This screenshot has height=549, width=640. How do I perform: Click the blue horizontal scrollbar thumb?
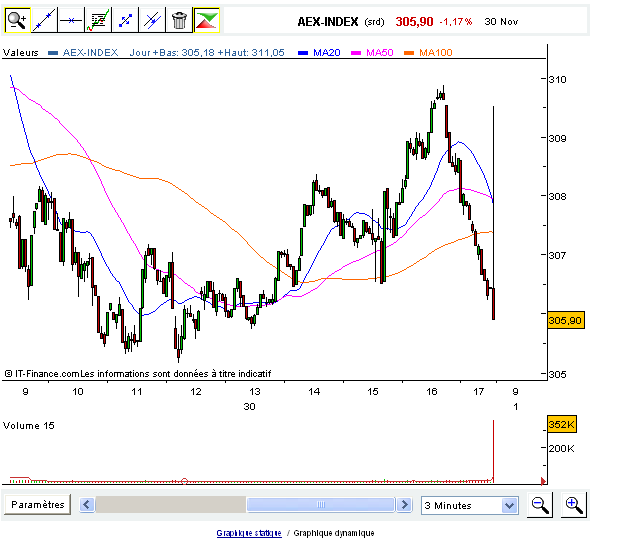pos(321,505)
